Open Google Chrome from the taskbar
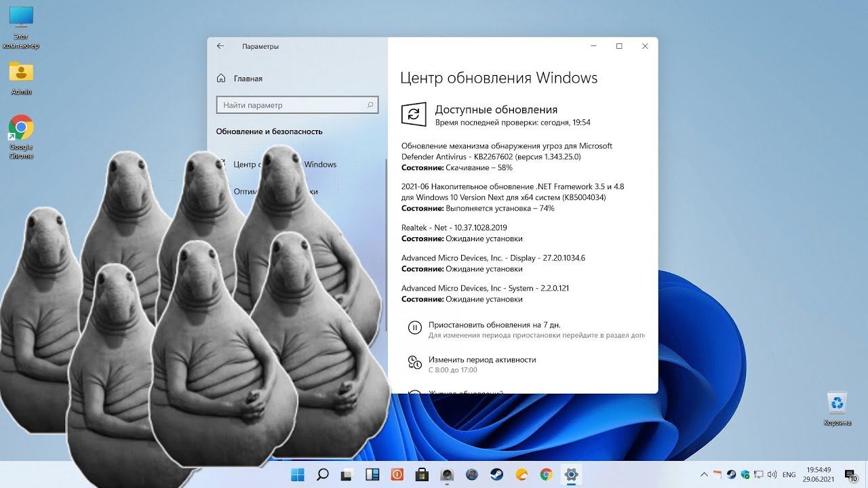 [x=546, y=474]
